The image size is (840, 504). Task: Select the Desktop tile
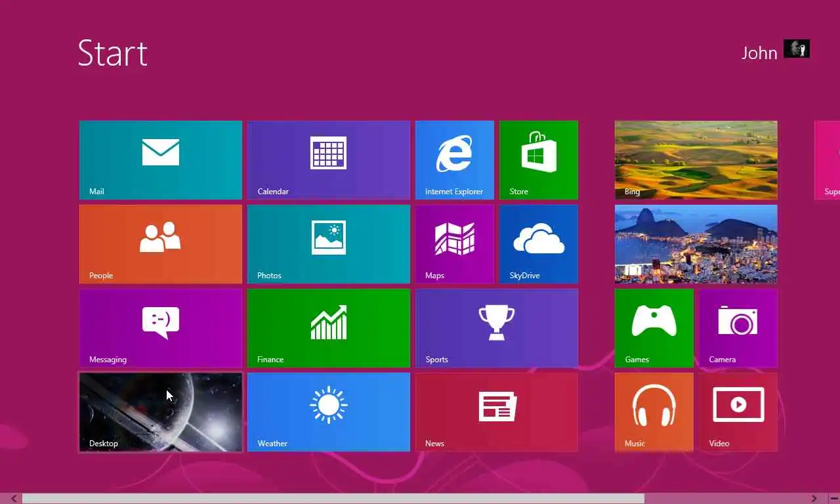[x=161, y=412]
